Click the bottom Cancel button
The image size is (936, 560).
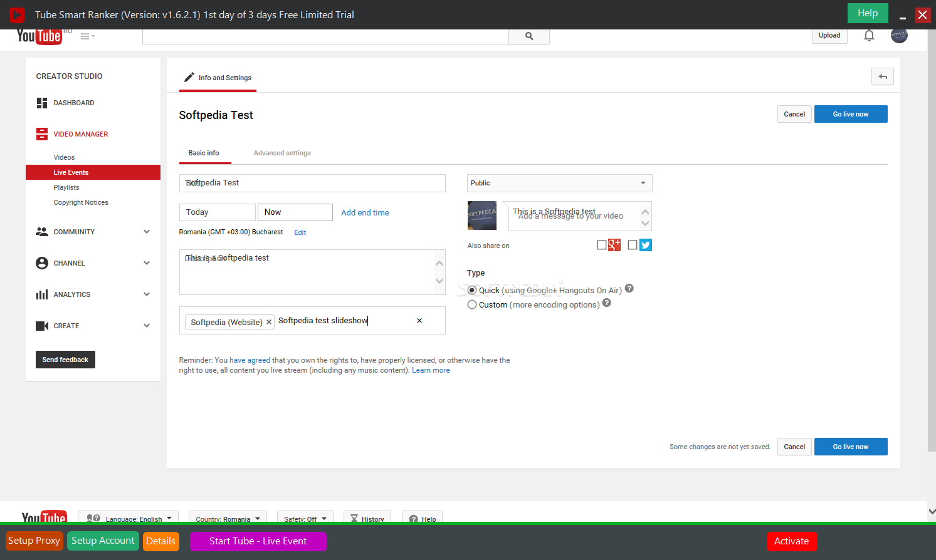[x=794, y=447]
